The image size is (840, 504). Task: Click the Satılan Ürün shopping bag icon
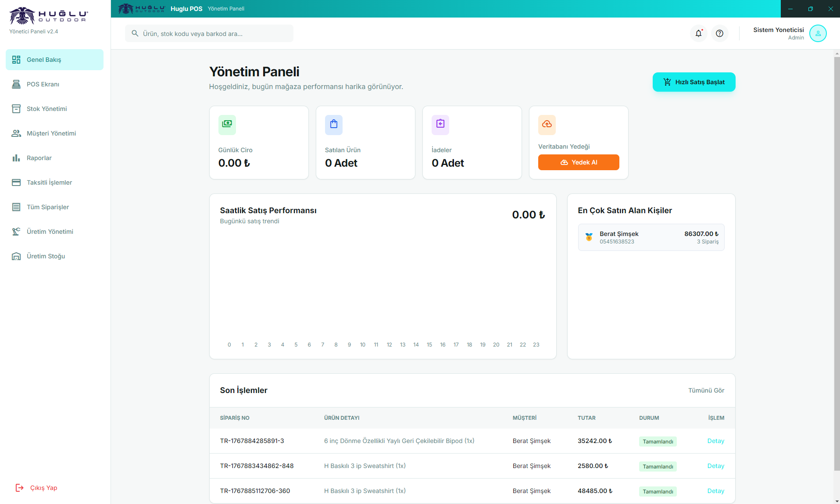(x=333, y=124)
